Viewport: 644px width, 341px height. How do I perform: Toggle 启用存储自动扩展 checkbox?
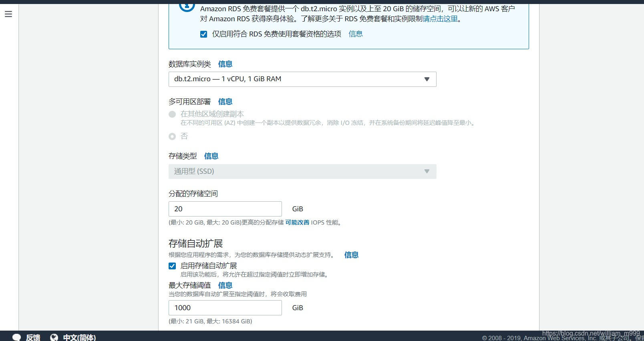[x=172, y=266]
